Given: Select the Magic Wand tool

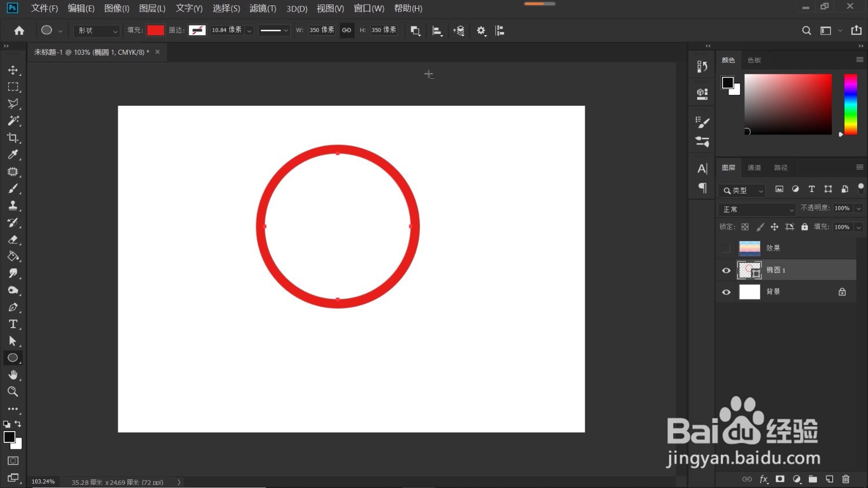Looking at the screenshot, I should [13, 120].
